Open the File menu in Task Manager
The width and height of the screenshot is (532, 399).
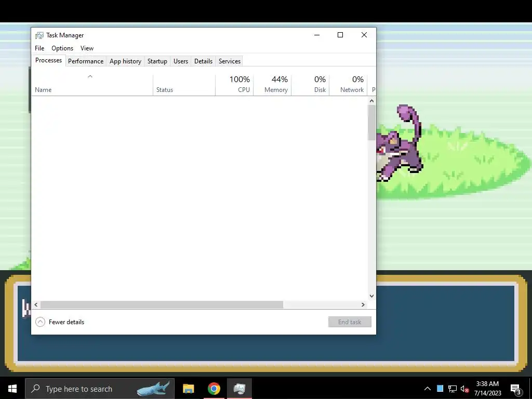click(x=39, y=48)
